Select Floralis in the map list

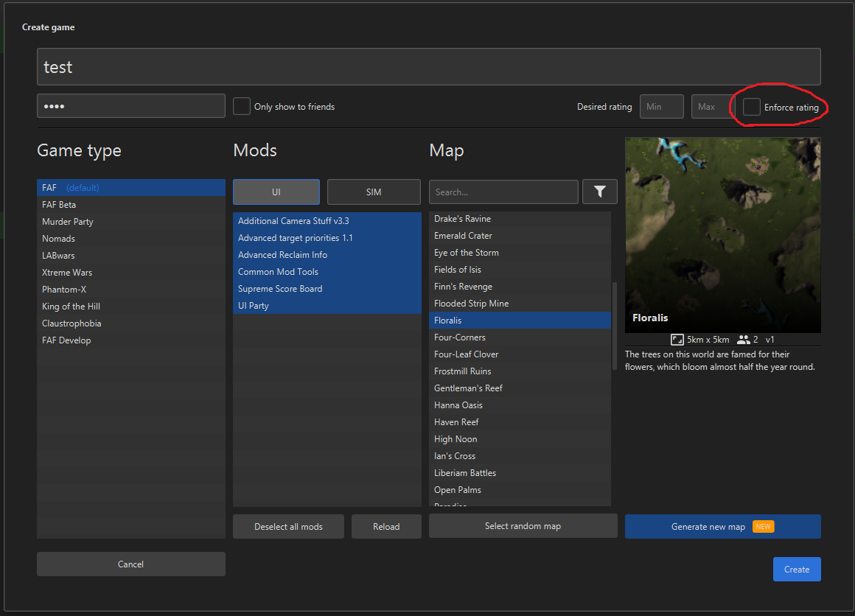point(520,320)
